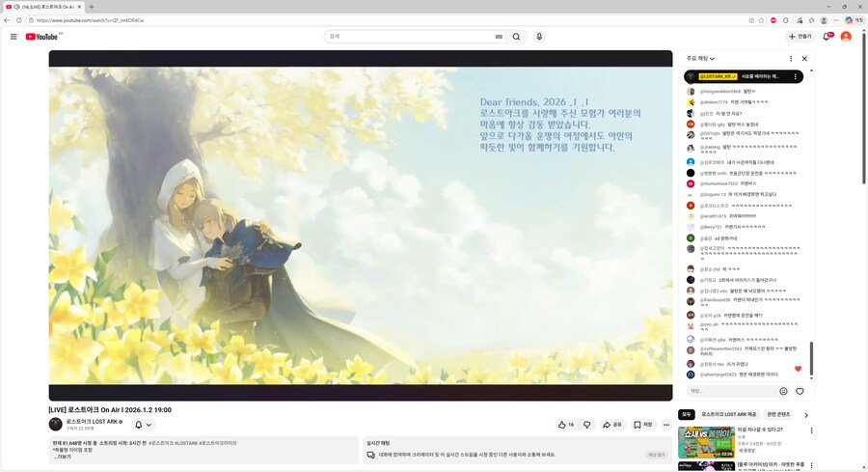Click the pinned @LOSTARK_KR chat banner

coord(744,76)
